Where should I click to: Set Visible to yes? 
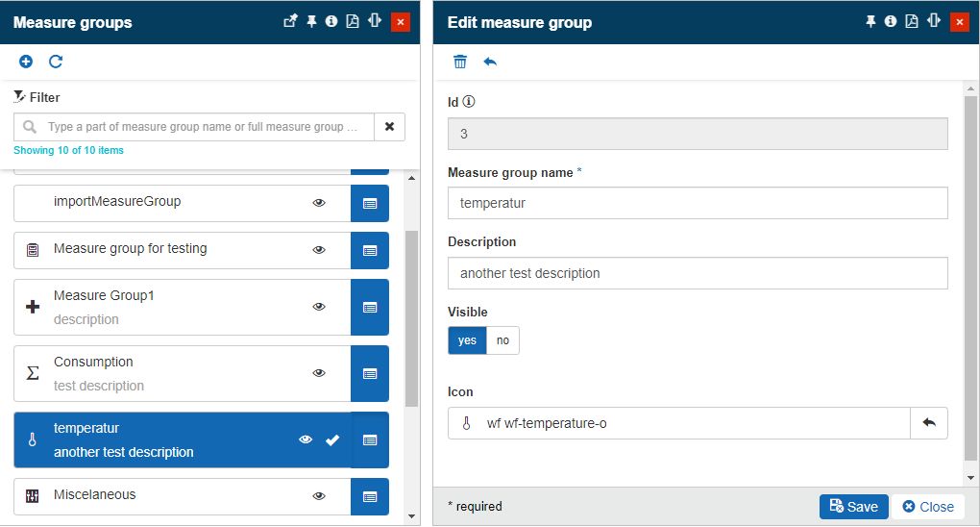coord(467,340)
